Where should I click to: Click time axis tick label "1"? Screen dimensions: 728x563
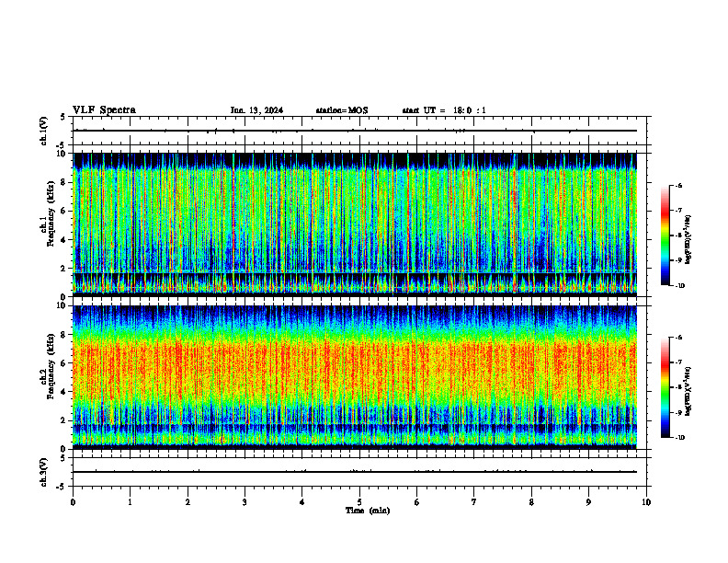[131, 502]
